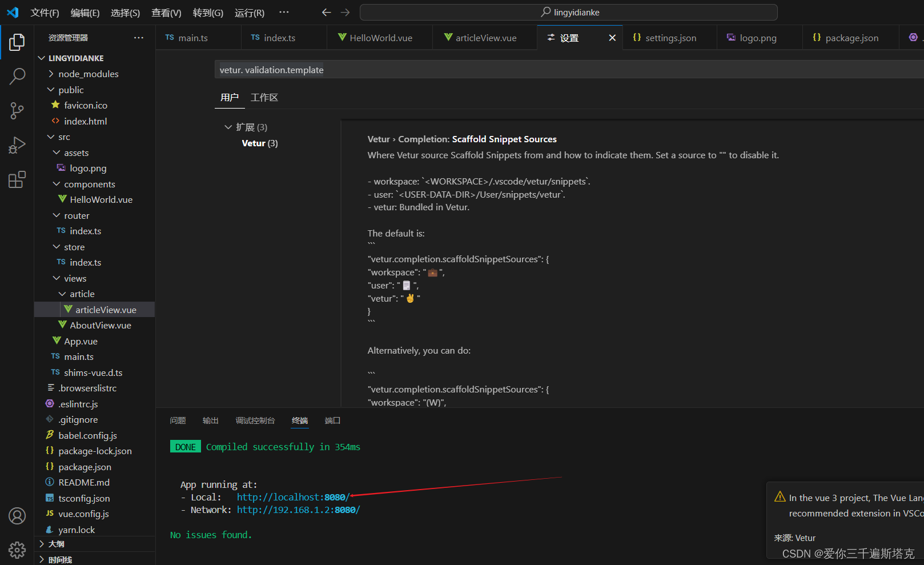The width and height of the screenshot is (924, 565).
Task: Open the Explorer view in activity bar
Action: coord(17,42)
